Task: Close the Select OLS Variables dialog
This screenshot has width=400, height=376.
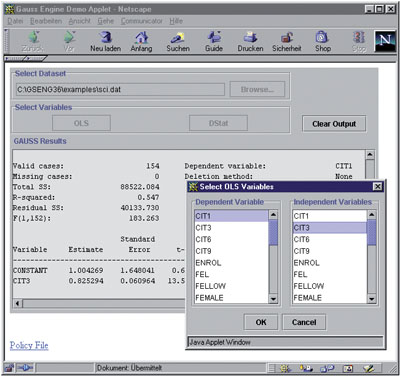Action: (377, 186)
